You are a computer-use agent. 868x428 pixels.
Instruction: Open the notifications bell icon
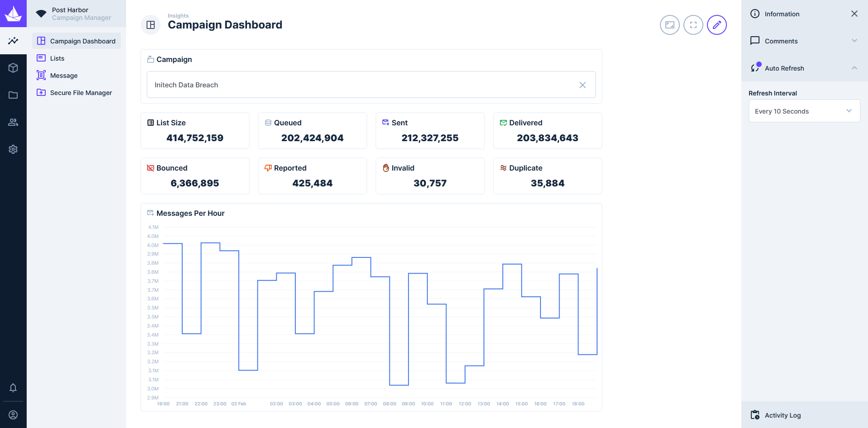point(13,388)
